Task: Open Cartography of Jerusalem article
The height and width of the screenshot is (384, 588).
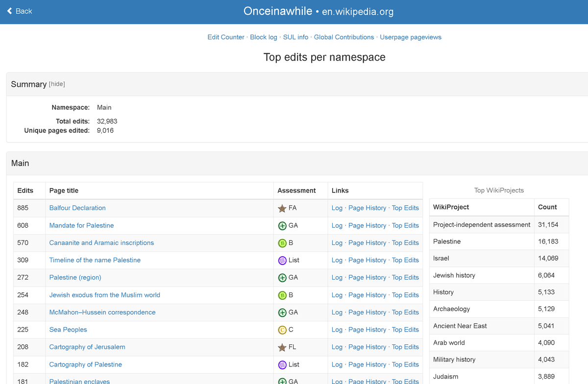Action: (87, 347)
